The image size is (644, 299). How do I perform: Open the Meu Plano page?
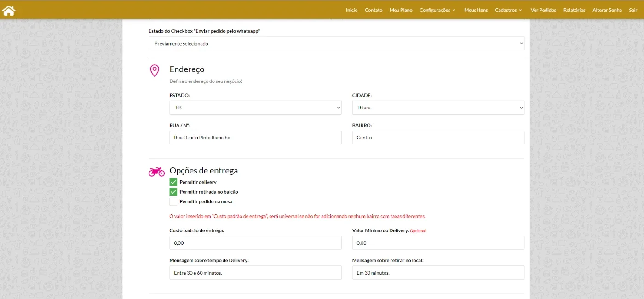point(401,10)
